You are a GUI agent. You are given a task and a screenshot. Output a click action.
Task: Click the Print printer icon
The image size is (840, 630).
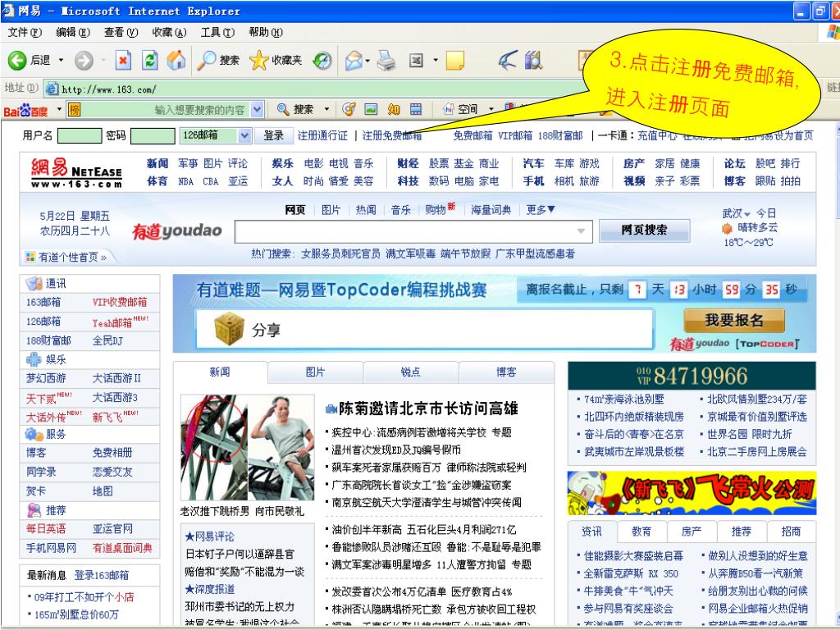pos(386,61)
